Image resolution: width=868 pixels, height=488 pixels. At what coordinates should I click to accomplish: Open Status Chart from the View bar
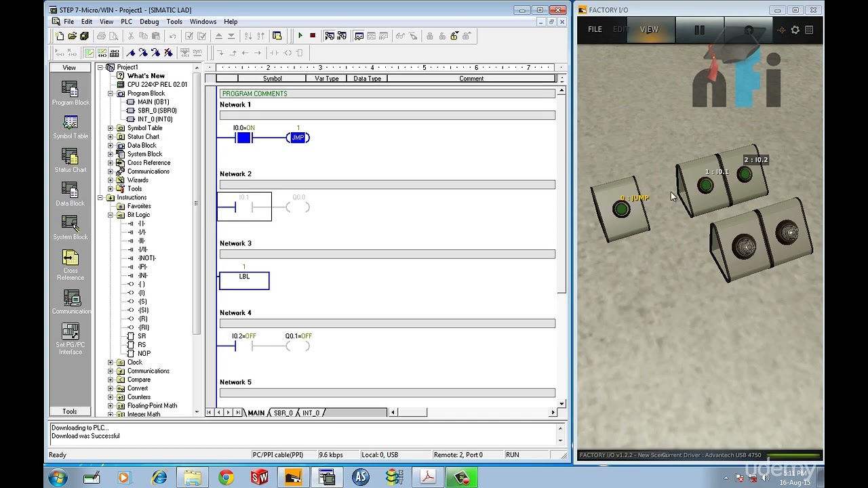point(71,161)
